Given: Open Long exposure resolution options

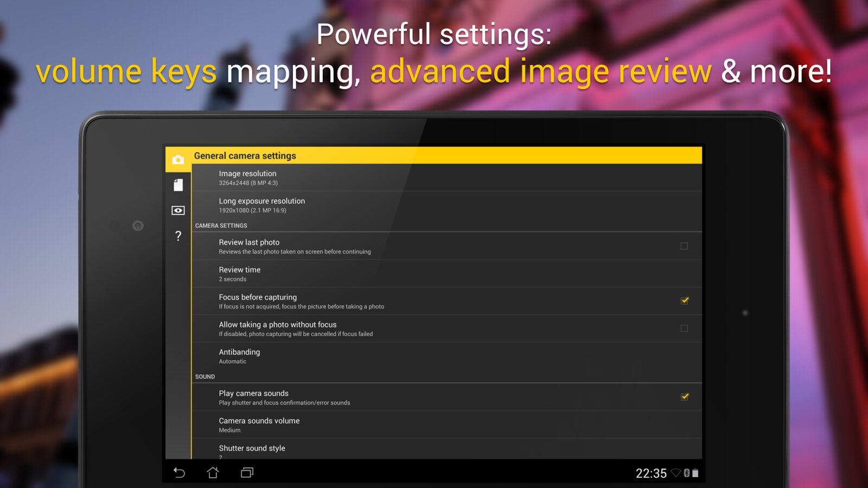Looking at the screenshot, I should pyautogui.click(x=261, y=205).
